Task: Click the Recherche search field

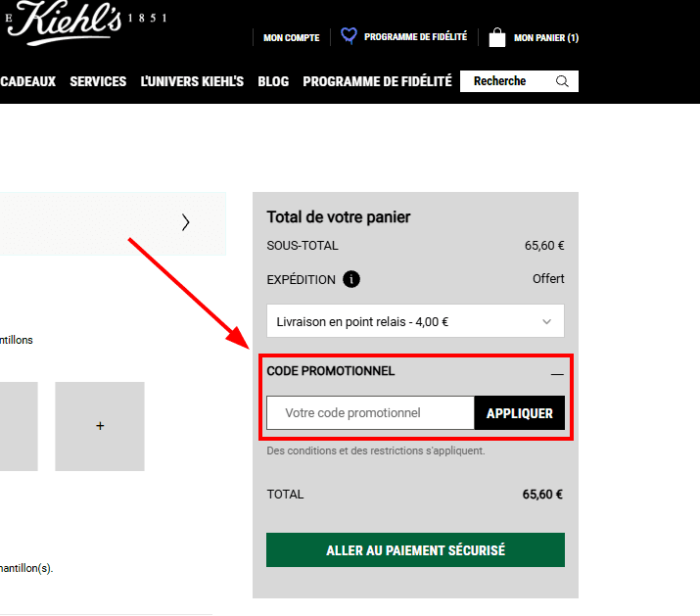Action: 507,81
